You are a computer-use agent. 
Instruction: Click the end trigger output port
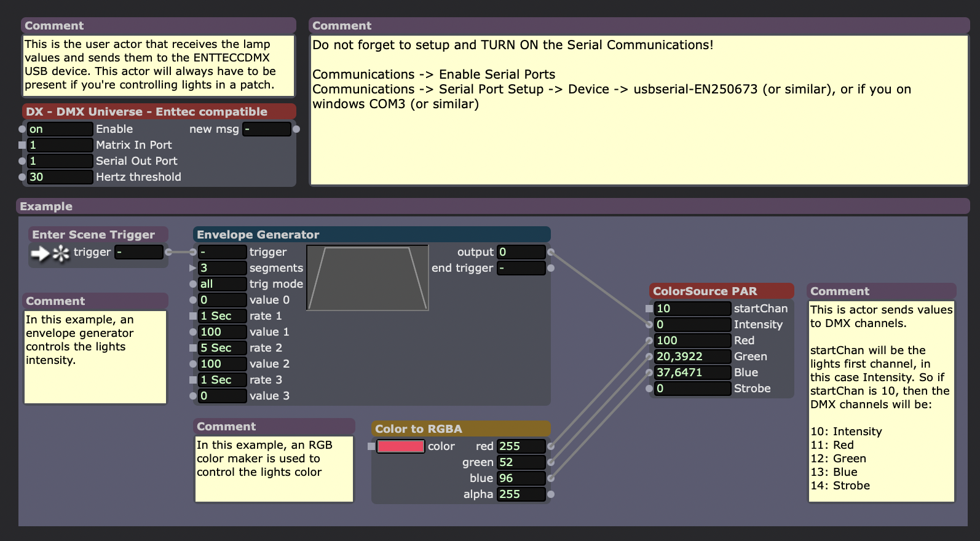(x=551, y=268)
